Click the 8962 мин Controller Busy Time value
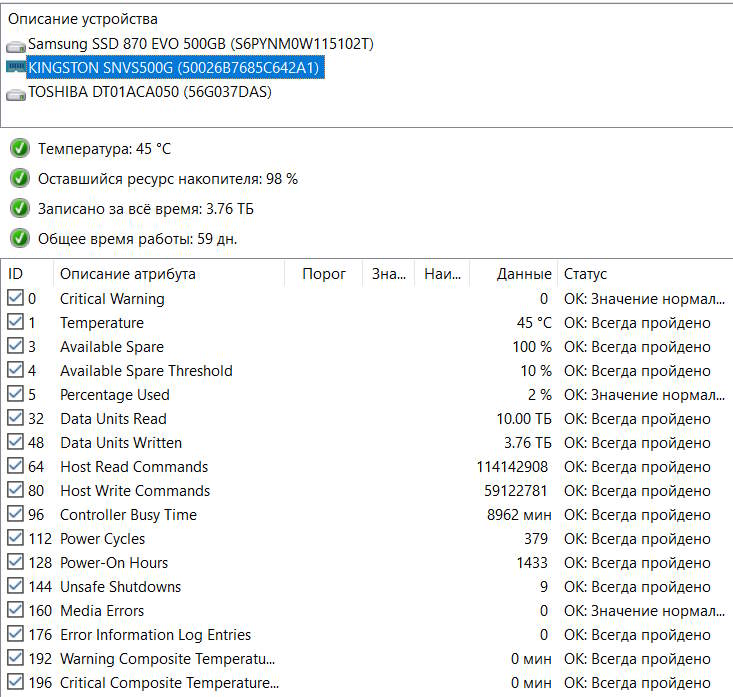 (x=519, y=515)
